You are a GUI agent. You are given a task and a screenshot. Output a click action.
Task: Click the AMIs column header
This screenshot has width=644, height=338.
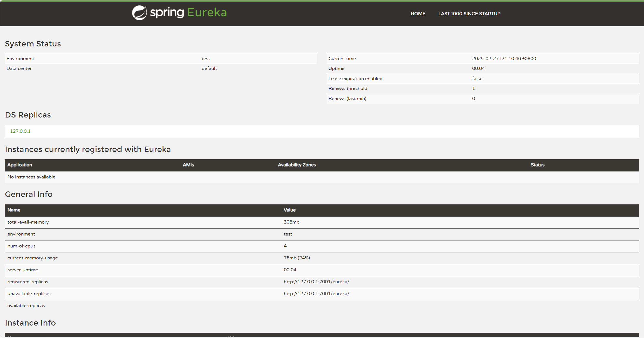point(188,165)
